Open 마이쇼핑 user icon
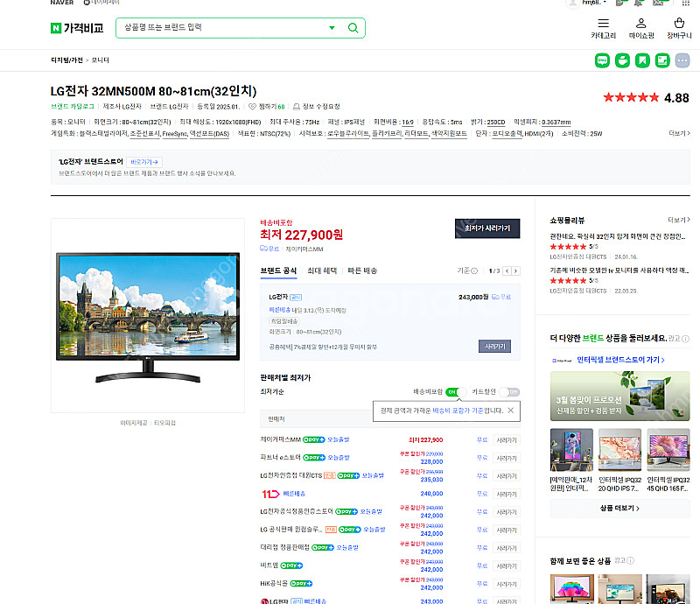The width and height of the screenshot is (700, 604). pos(641,28)
